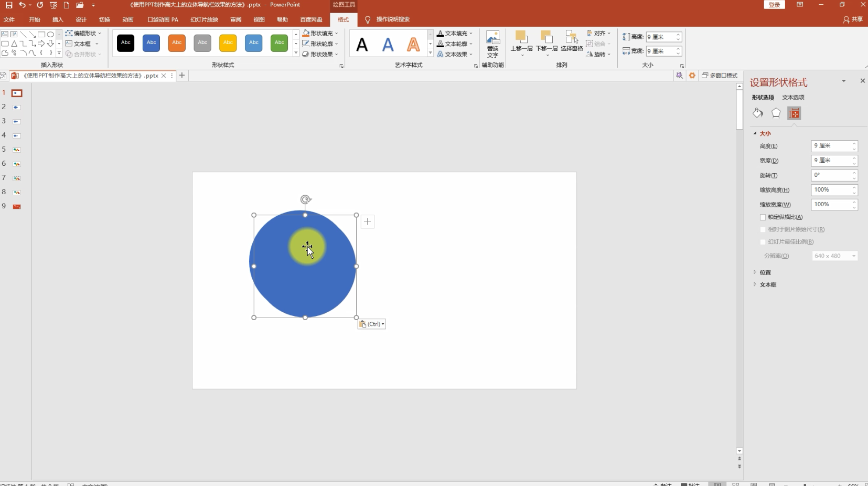Viewport: 868px width, 486px height.
Task: Click the Save icon in quick access toolbar
Action: [9, 5]
